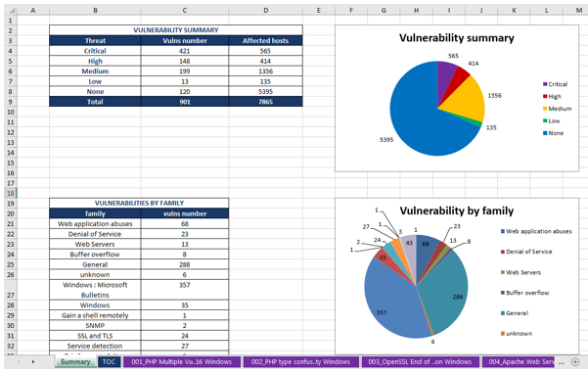
Task: Select the Critical threat cell
Action: 95,51
